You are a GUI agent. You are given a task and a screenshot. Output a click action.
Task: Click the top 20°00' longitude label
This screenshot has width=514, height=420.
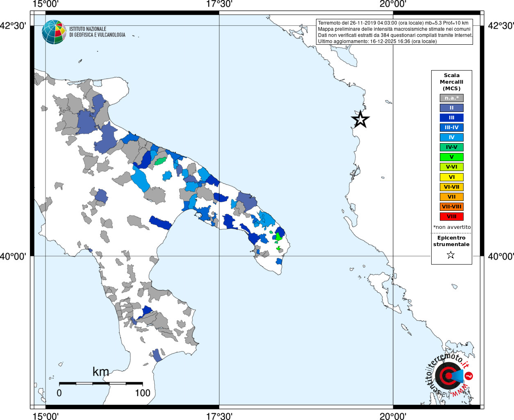tap(393, 4)
